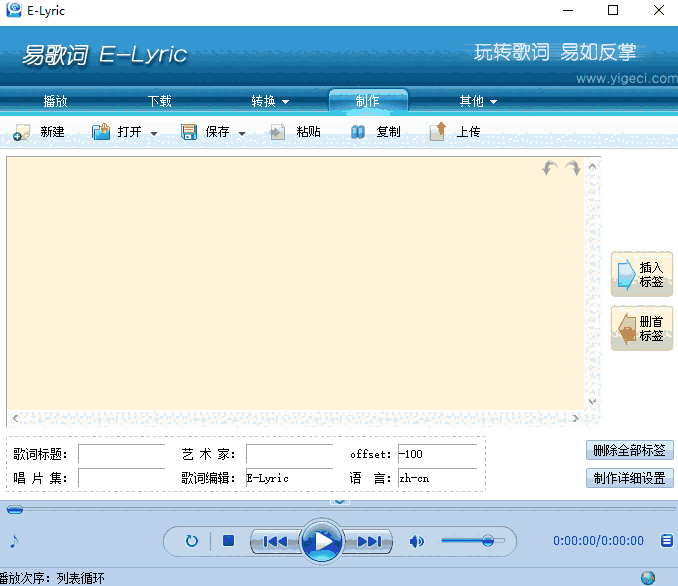This screenshot has width=678, height=586.
Task: Click the E-Lyric app icon in titlebar
Action: point(14,10)
